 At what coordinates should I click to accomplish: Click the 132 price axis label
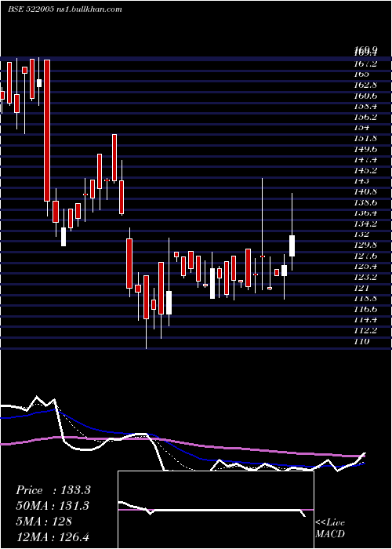point(361,235)
